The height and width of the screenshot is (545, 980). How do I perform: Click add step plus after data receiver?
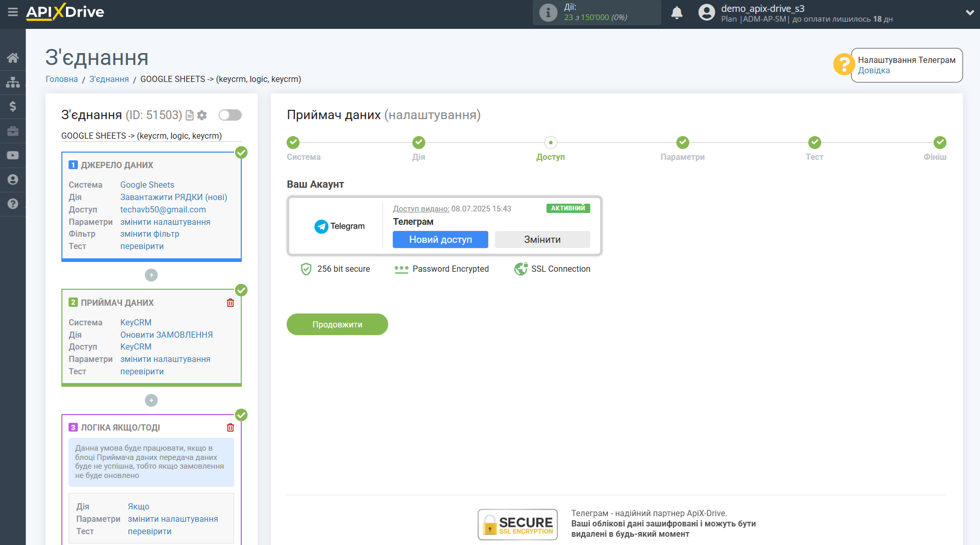coord(151,401)
